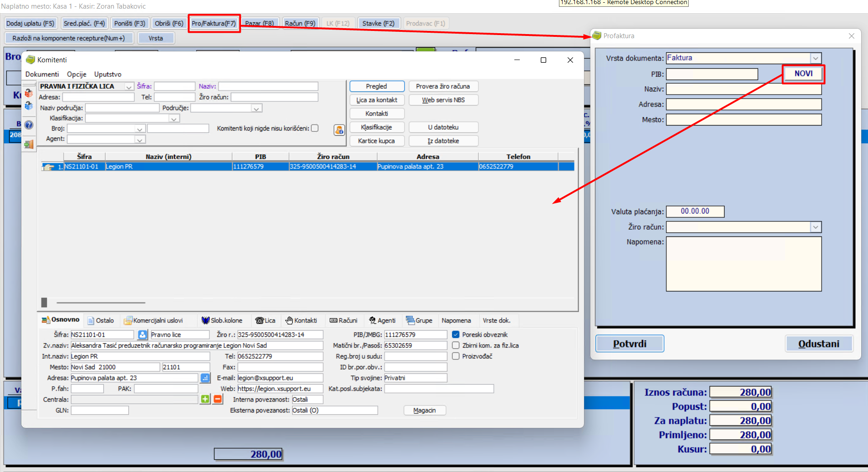Click the exit door icon in Komitenti sidebar
868x472 pixels.
29,145
